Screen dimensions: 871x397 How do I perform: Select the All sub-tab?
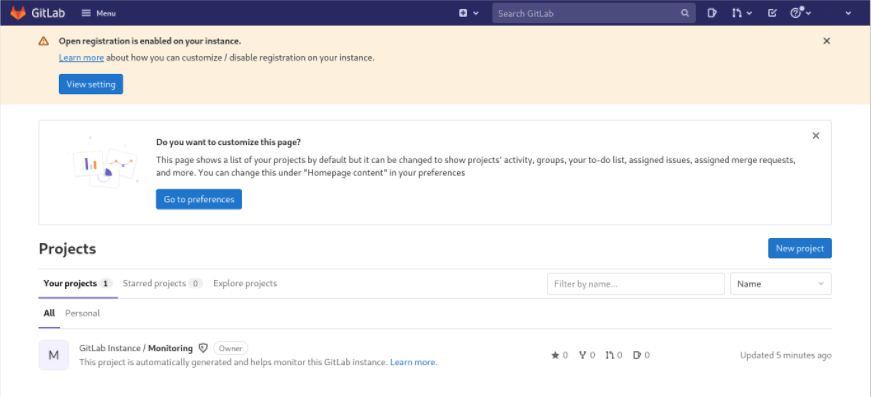click(49, 313)
